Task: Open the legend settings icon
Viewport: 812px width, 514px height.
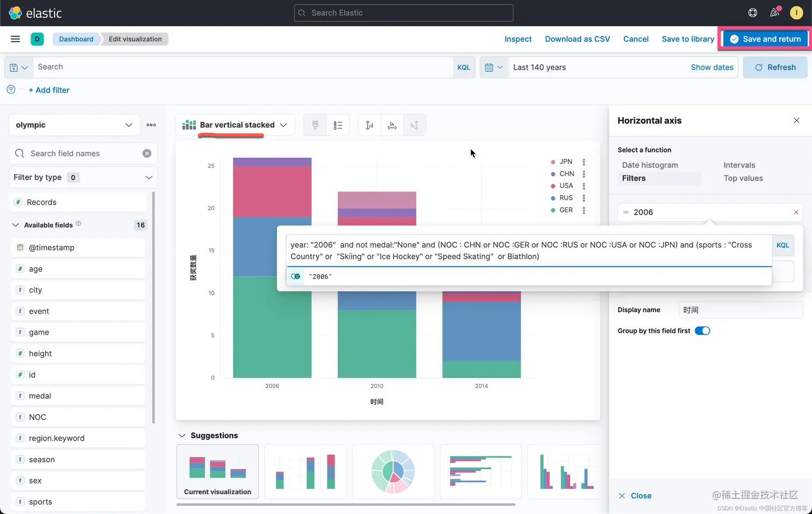Action: click(338, 125)
